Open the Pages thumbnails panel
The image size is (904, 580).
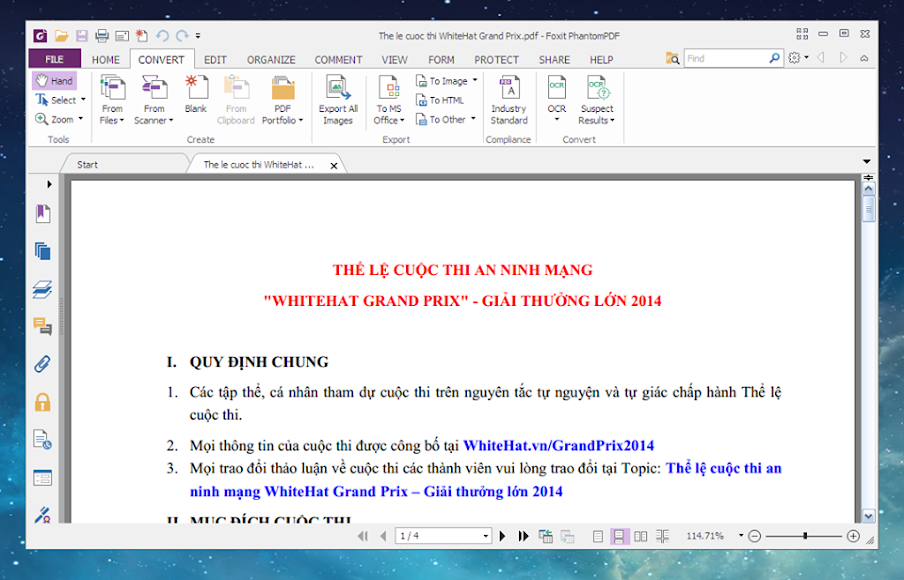43,251
